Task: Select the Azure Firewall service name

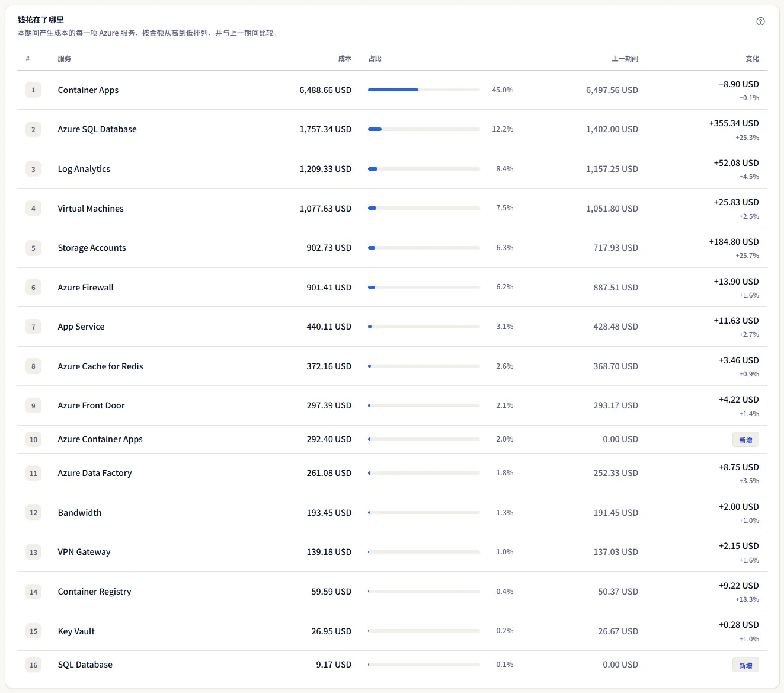Action: pyautogui.click(x=85, y=288)
